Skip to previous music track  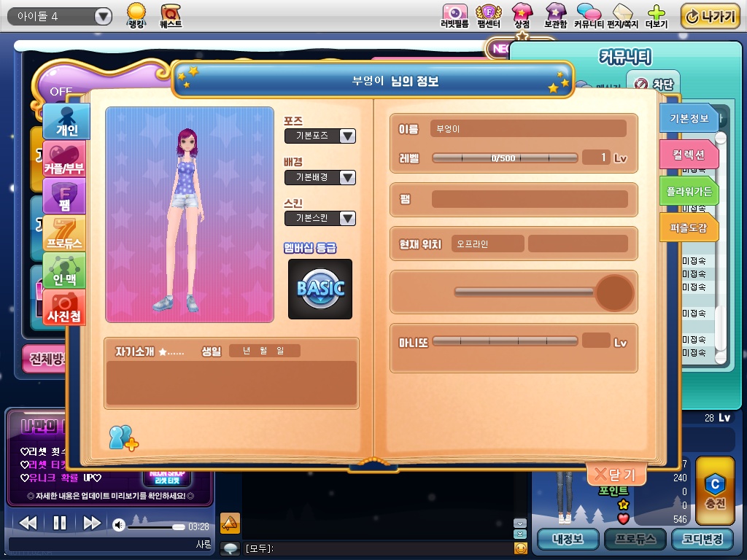[28, 524]
